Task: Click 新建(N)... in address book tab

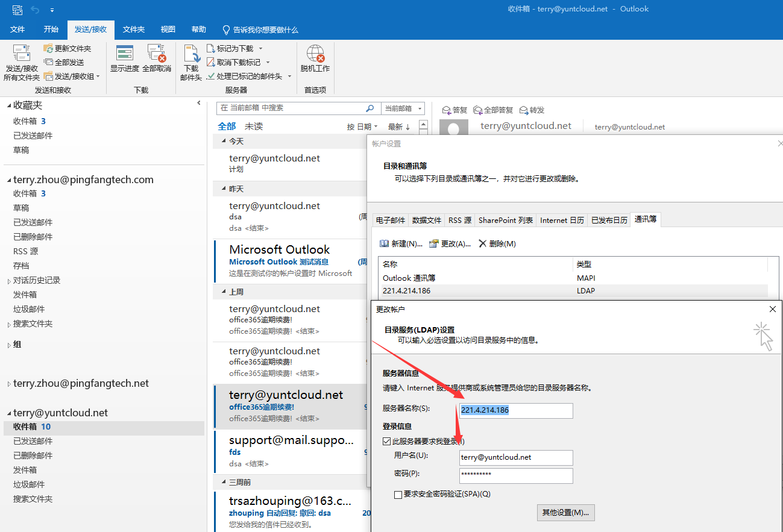Action: pos(401,244)
